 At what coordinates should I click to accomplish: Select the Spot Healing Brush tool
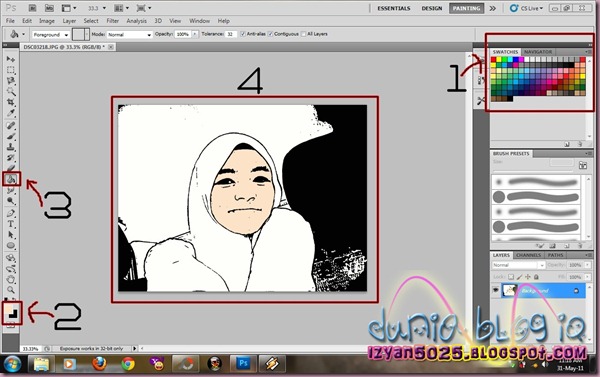(x=11, y=126)
